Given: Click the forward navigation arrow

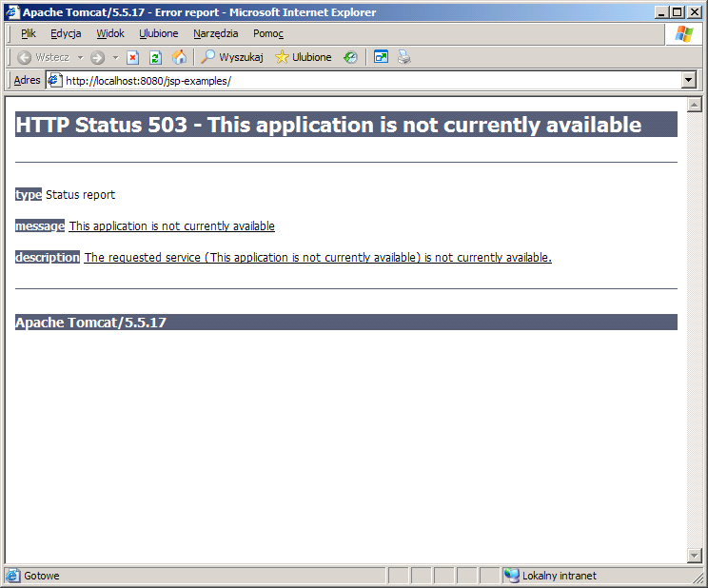Looking at the screenshot, I should click(x=97, y=57).
